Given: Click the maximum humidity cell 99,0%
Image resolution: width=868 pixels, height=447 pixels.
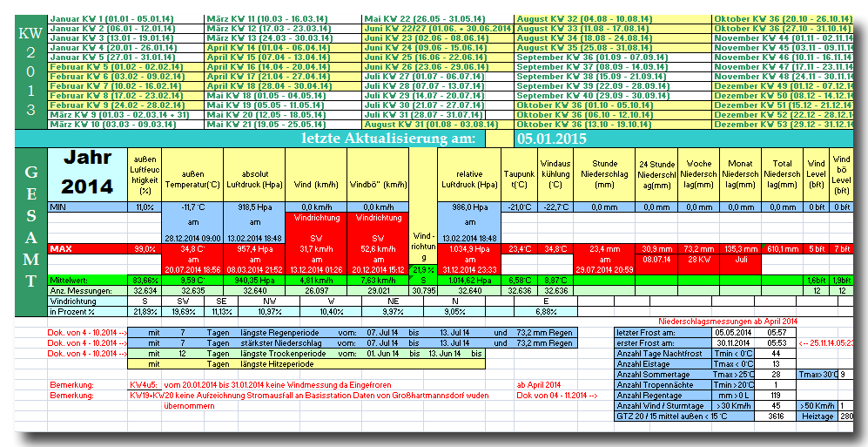Looking at the screenshot, I should click(x=145, y=249).
